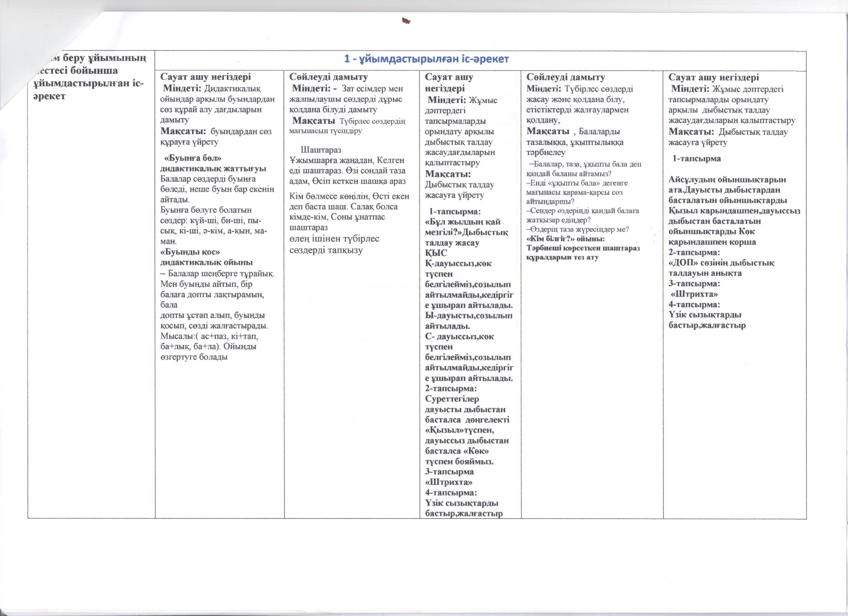Click '2-тапсырма:' in the third column
This screenshot has height=616, width=848.
(x=450, y=388)
